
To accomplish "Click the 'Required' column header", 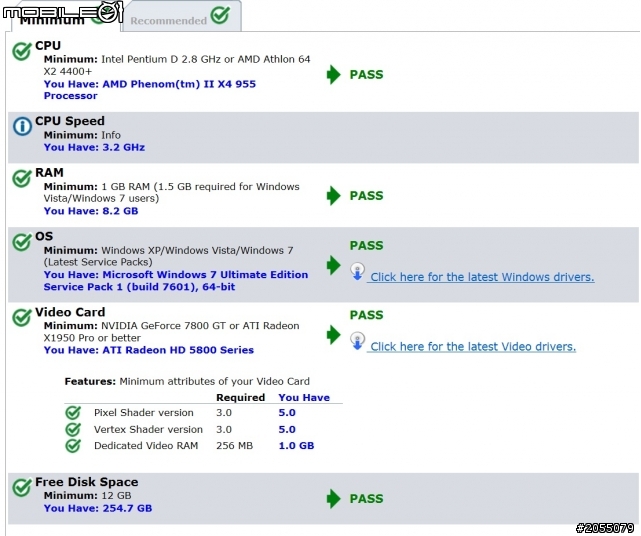I will click(240, 398).
